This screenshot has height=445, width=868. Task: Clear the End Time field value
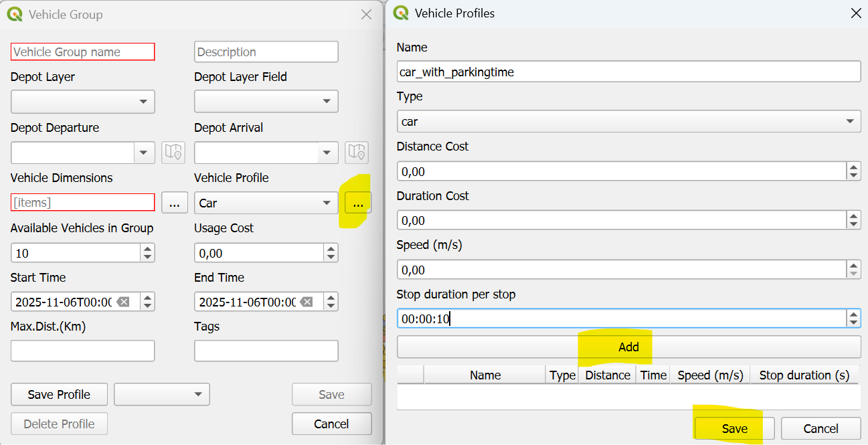(x=307, y=302)
